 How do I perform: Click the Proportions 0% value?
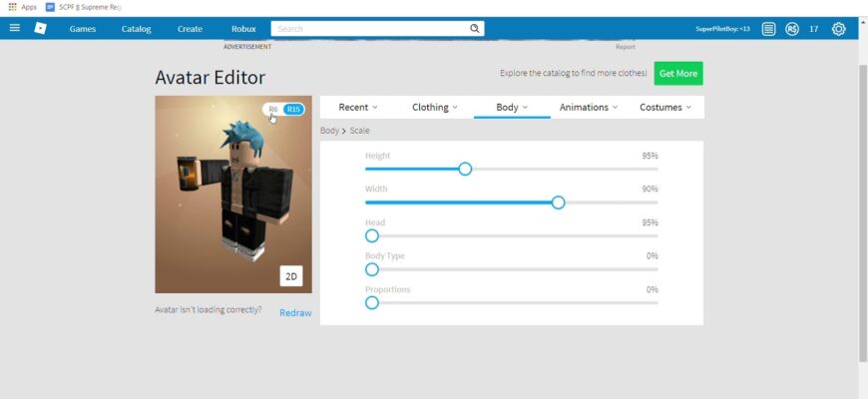point(652,289)
